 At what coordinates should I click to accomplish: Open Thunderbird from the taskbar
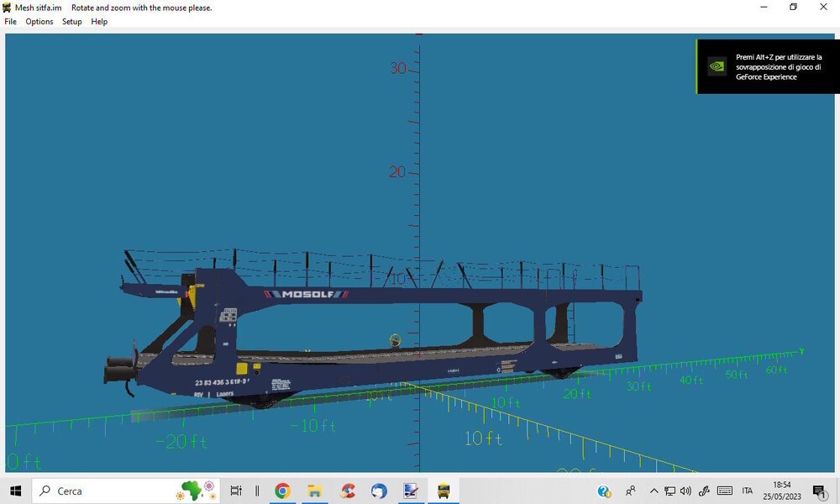[x=380, y=491]
